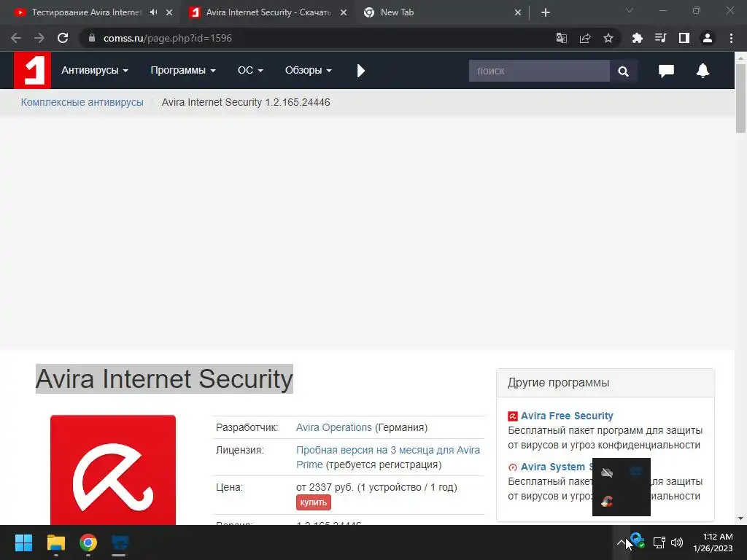The width and height of the screenshot is (747, 560).
Task: Click the Avira Free Security red icon
Action: [513, 416]
